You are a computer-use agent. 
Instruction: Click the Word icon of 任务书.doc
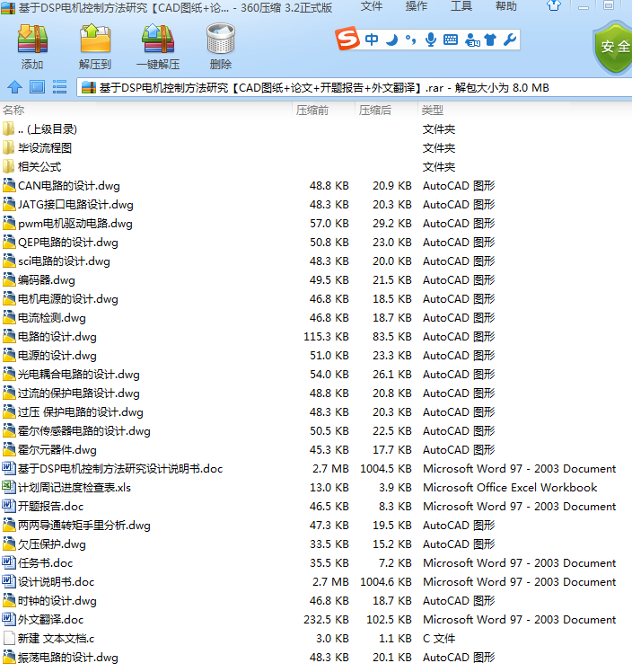9,562
